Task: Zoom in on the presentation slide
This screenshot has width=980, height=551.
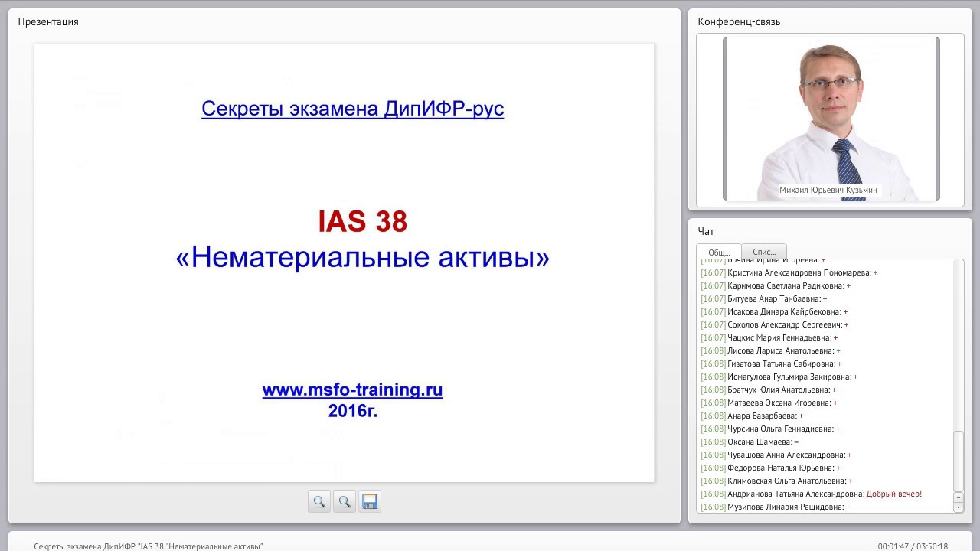Action: pyautogui.click(x=319, y=501)
